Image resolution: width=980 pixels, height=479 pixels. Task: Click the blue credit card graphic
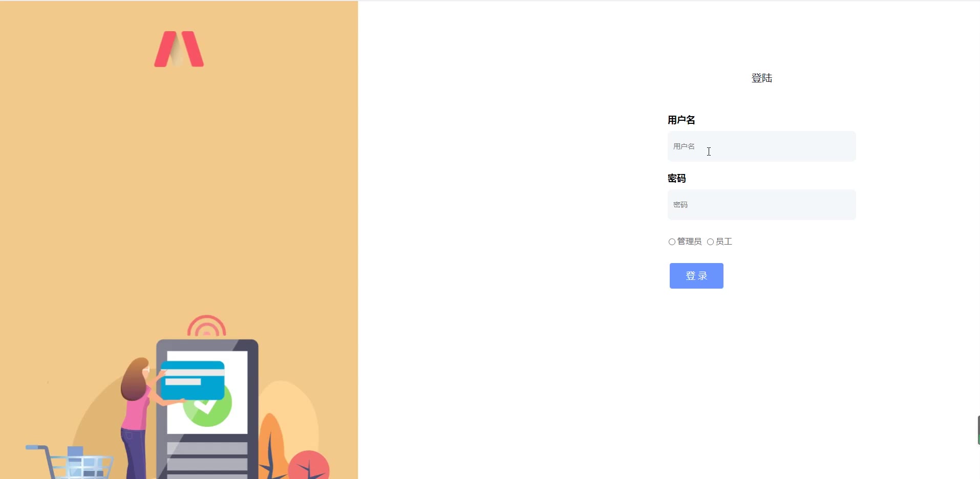193,380
